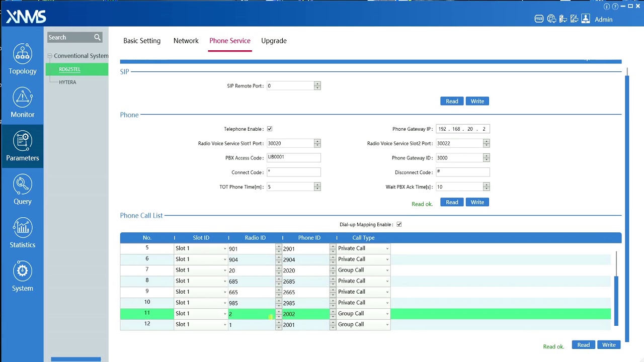Image resolution: width=644 pixels, height=362 pixels.
Task: Open the Monitor section
Action: pos(22,103)
